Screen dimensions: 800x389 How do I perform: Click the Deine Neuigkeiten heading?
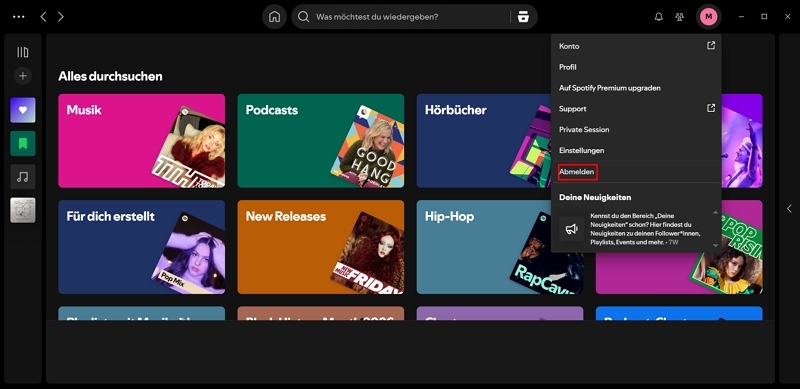[x=595, y=197]
